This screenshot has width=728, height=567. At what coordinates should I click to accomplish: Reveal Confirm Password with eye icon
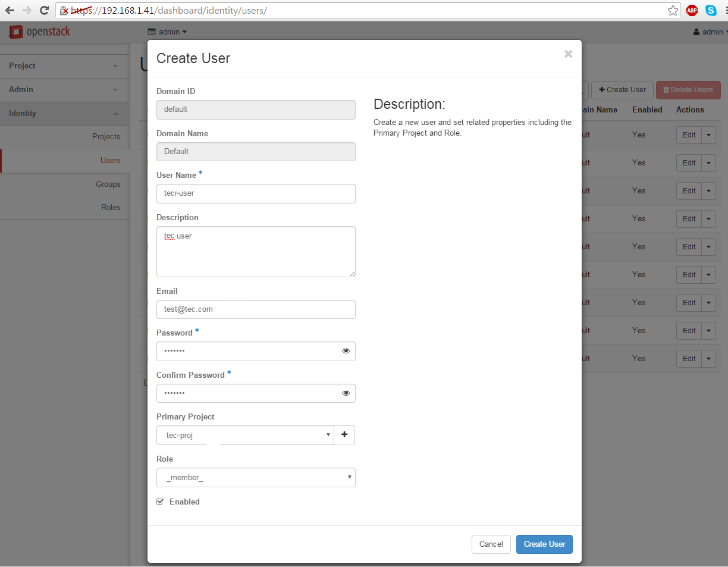click(x=346, y=393)
